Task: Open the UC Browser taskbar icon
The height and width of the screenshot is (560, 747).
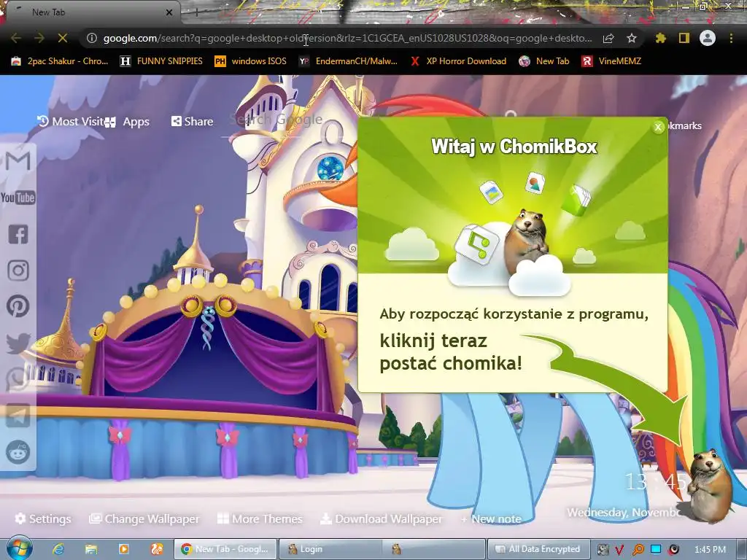Action: (x=157, y=549)
